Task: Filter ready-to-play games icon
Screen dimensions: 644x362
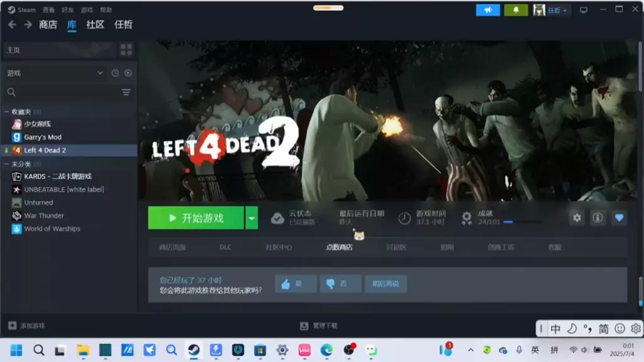Action: [128, 73]
